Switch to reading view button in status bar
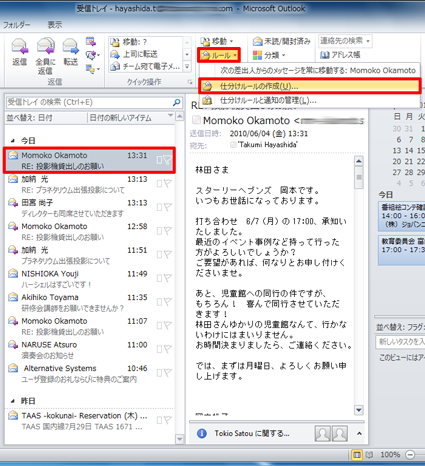 point(369,455)
